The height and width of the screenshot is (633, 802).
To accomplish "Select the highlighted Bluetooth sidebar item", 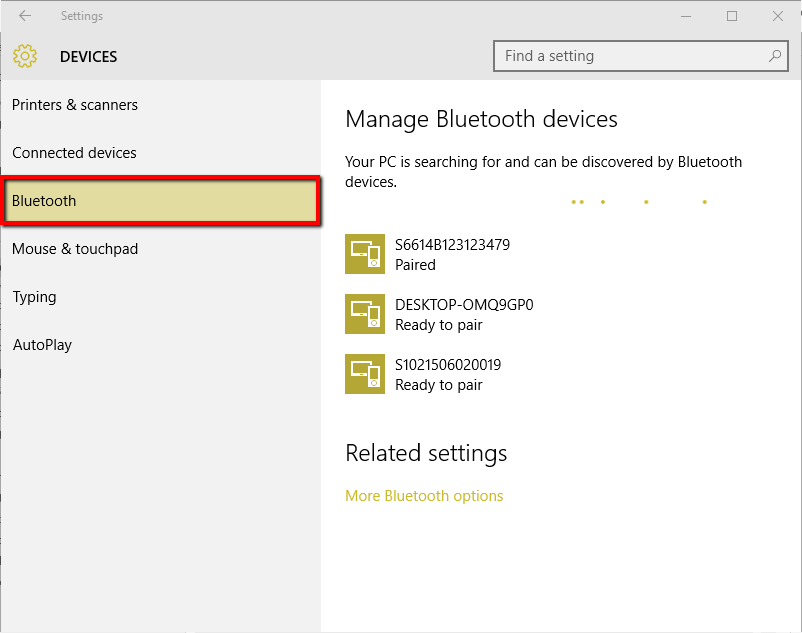I will pyautogui.click(x=160, y=201).
